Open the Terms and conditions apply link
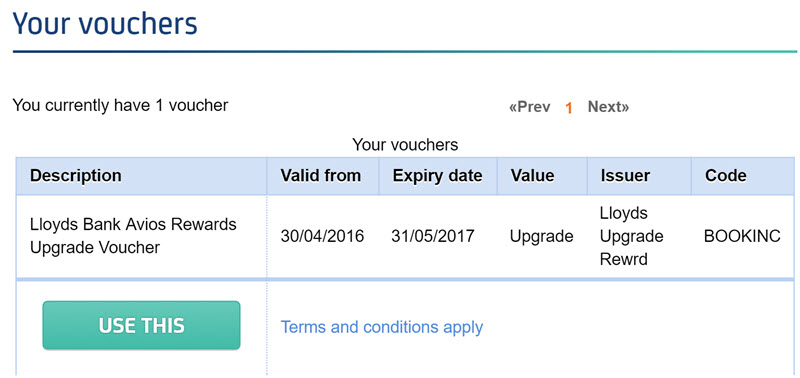This screenshot has width=800, height=378. (x=382, y=327)
